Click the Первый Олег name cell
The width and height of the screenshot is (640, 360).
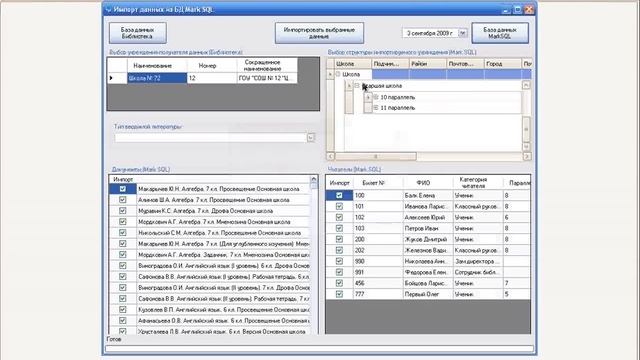428,294
